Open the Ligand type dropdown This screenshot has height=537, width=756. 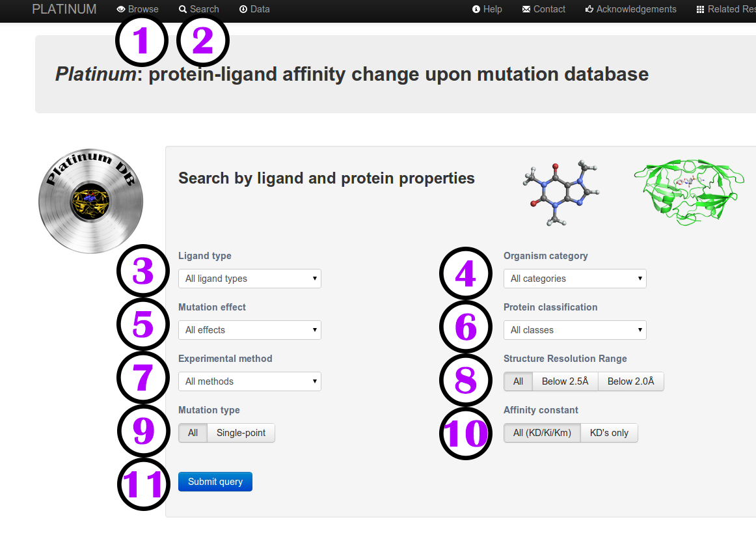(250, 279)
